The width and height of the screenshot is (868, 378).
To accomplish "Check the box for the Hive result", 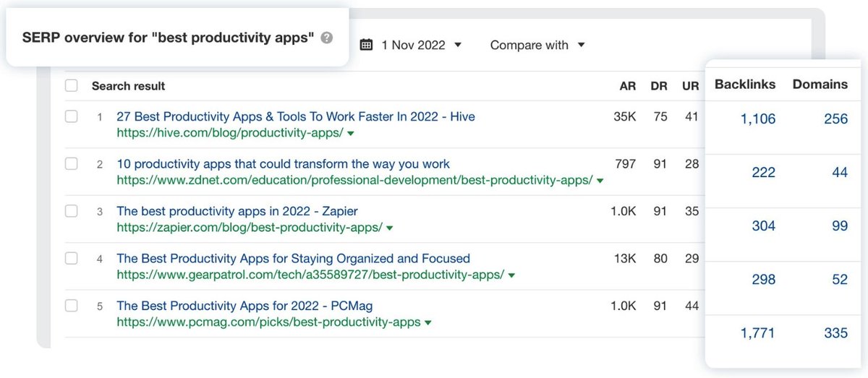I will click(x=72, y=116).
